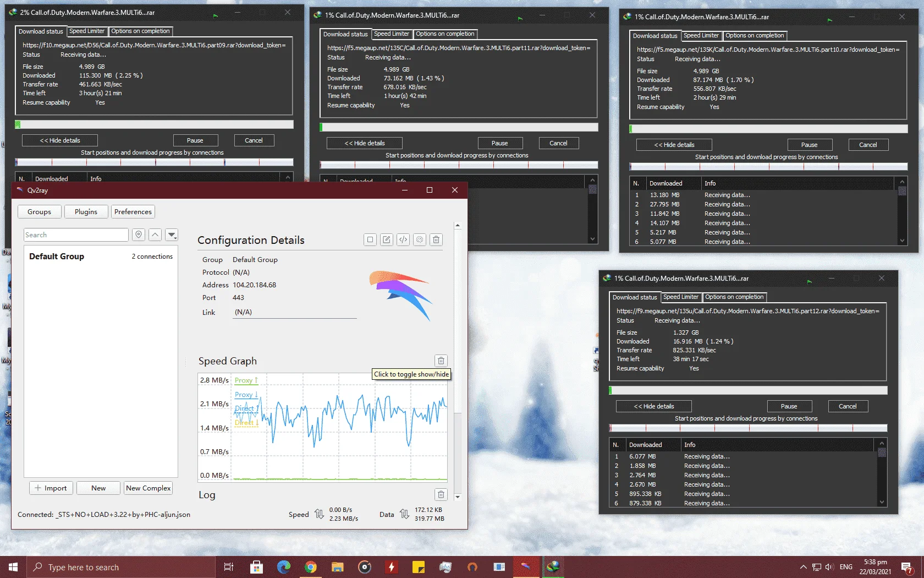The height and width of the screenshot is (578, 924).
Task: Open Microsoft Store from taskbar
Action: pyautogui.click(x=256, y=567)
